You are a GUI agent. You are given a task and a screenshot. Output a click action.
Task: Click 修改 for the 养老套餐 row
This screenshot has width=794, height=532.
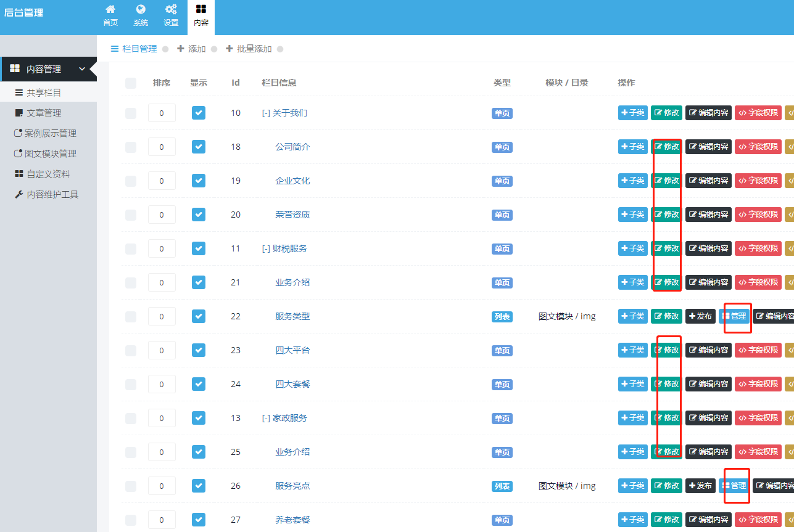[x=666, y=520]
